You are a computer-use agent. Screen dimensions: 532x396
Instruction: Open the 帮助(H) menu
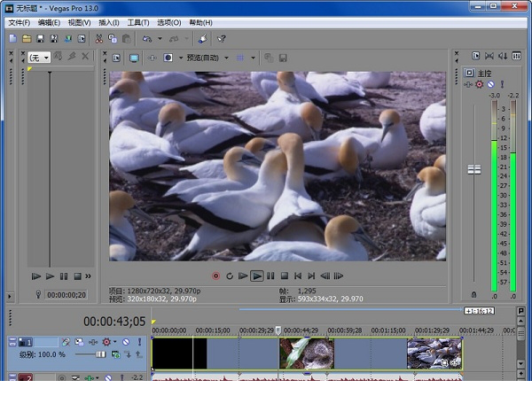coord(201,23)
